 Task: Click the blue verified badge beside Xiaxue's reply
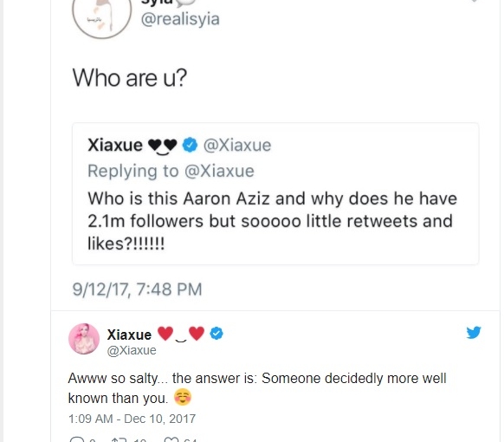click(x=216, y=334)
